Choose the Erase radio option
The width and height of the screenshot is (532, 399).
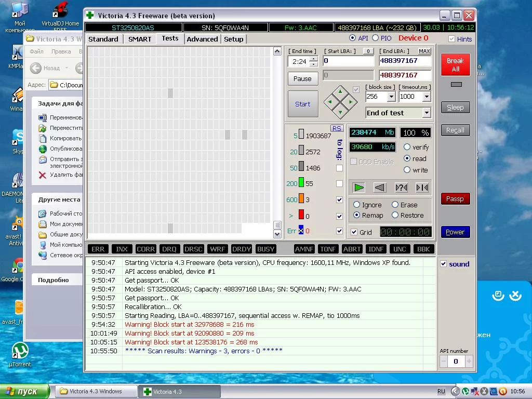pyautogui.click(x=395, y=205)
